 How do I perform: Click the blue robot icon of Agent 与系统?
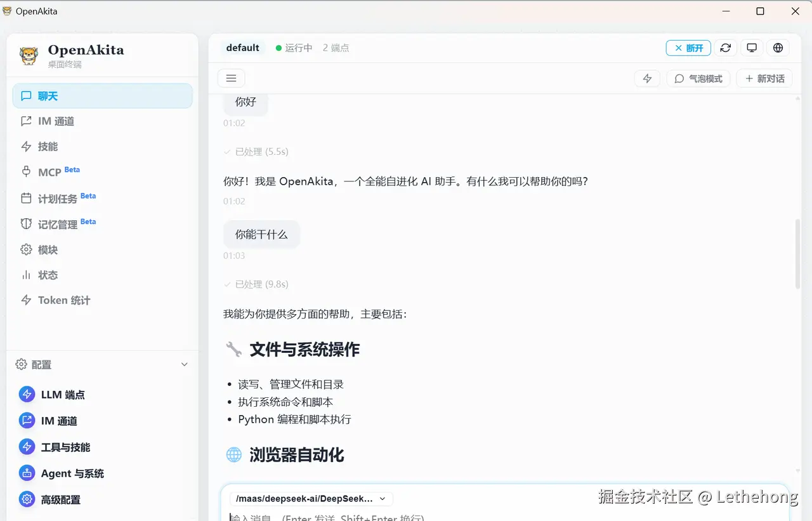(x=27, y=473)
